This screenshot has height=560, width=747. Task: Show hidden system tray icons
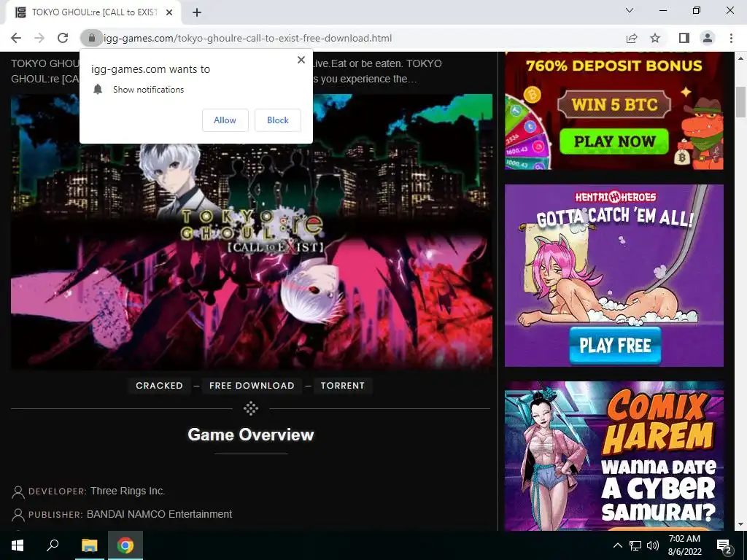tap(617, 545)
